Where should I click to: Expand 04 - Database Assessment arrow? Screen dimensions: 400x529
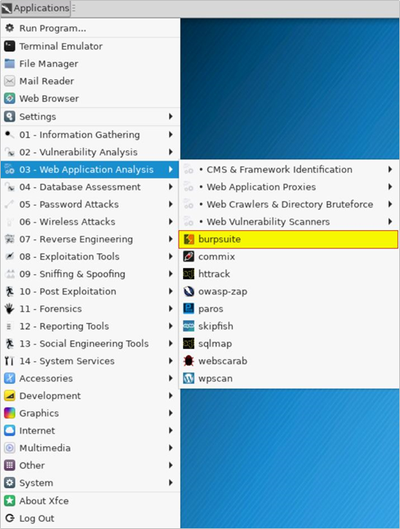(171, 187)
